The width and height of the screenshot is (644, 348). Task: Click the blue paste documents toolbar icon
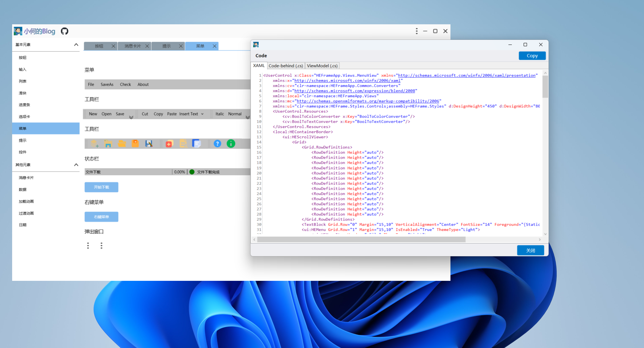coord(197,144)
